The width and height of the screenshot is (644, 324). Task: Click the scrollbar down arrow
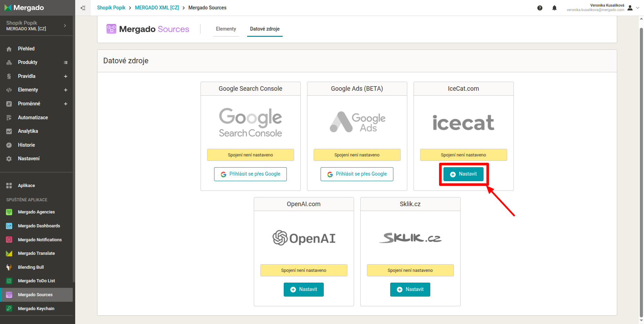tap(641, 321)
